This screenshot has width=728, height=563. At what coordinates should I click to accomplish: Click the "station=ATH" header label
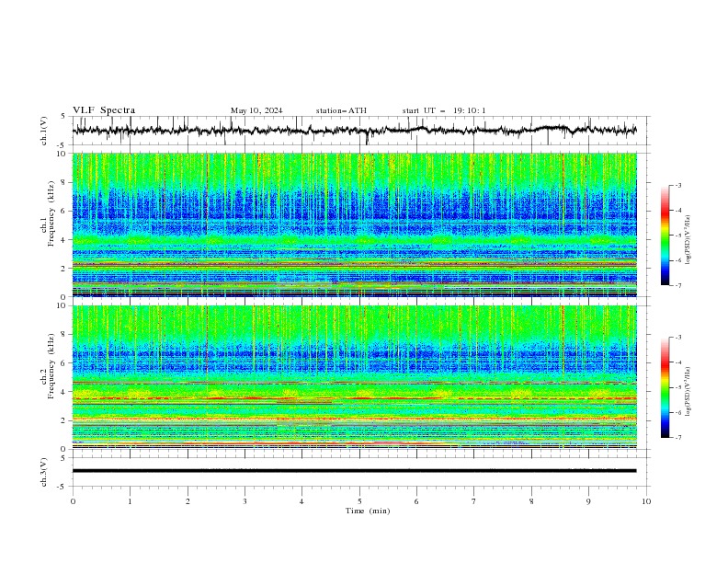341,110
